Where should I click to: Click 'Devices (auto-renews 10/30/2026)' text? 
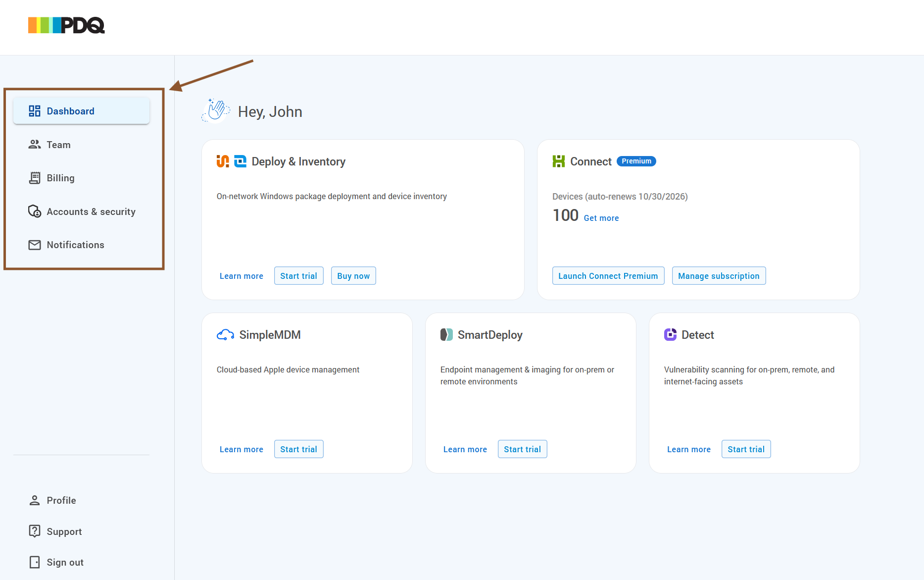point(620,197)
